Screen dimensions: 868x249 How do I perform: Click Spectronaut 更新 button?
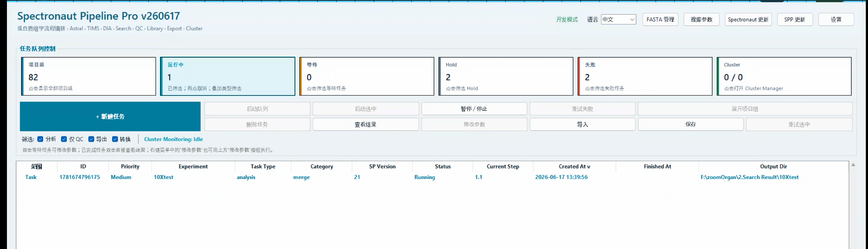pyautogui.click(x=748, y=19)
